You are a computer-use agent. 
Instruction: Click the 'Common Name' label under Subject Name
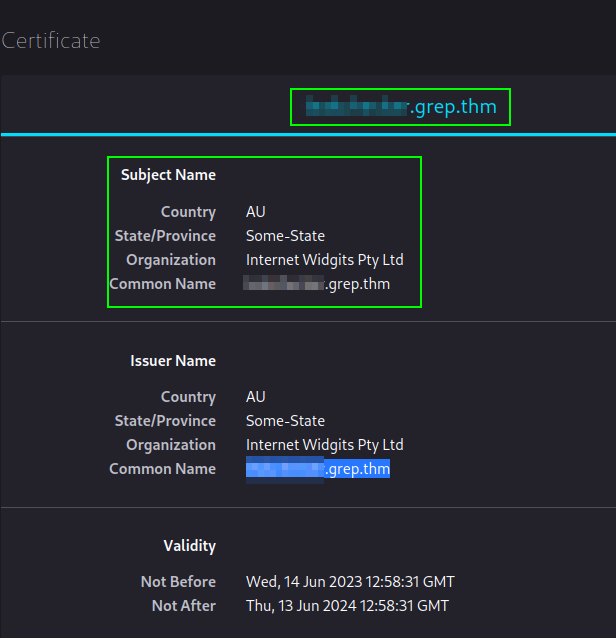tap(163, 284)
